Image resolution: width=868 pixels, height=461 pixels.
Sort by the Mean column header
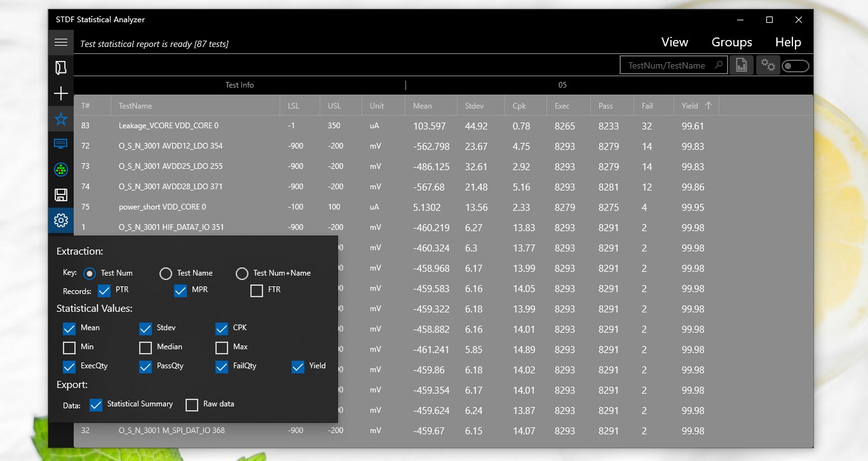(x=431, y=105)
